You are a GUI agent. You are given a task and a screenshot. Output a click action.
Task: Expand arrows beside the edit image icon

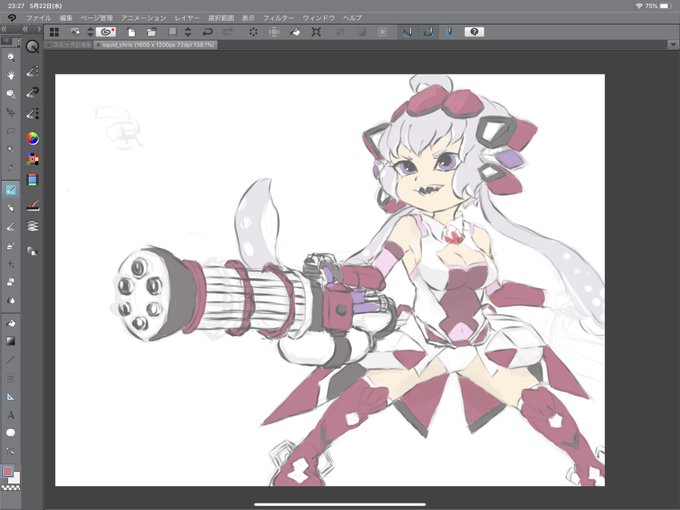tap(90, 32)
